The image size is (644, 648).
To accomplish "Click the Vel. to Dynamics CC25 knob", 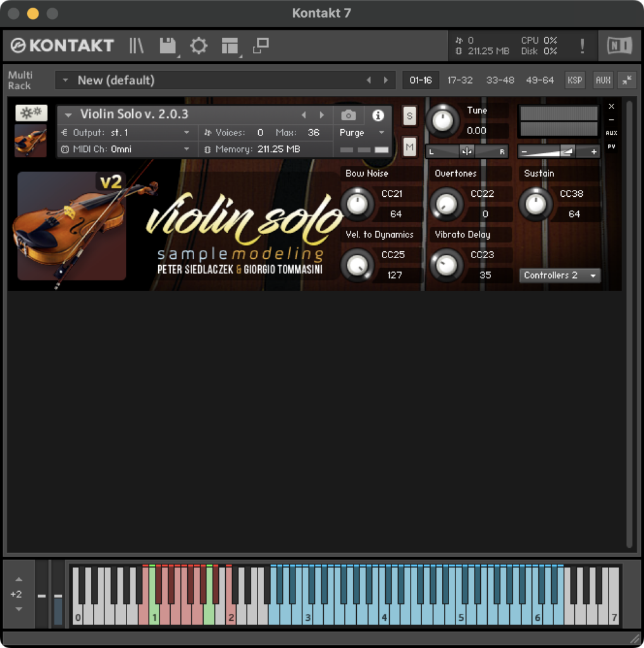I will pyautogui.click(x=357, y=265).
